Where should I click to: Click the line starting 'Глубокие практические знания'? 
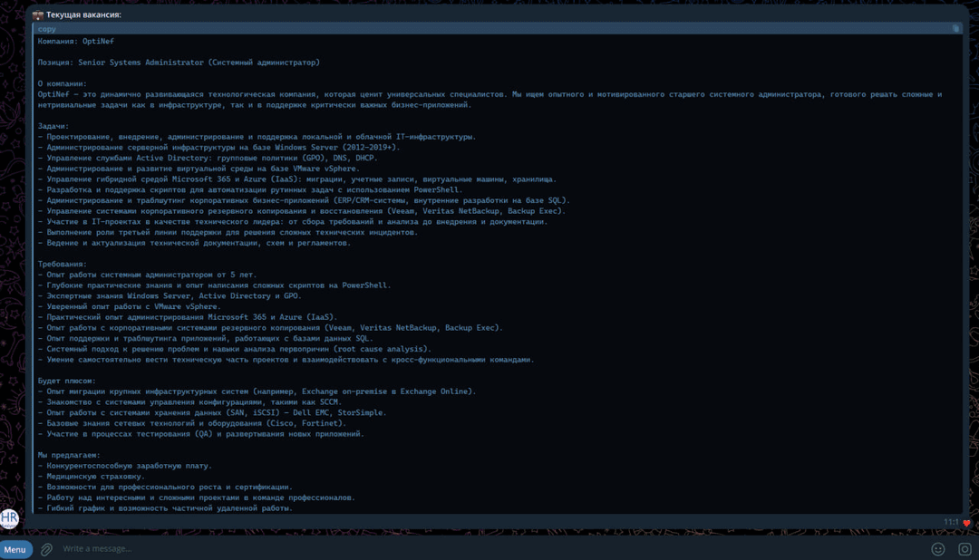point(214,285)
